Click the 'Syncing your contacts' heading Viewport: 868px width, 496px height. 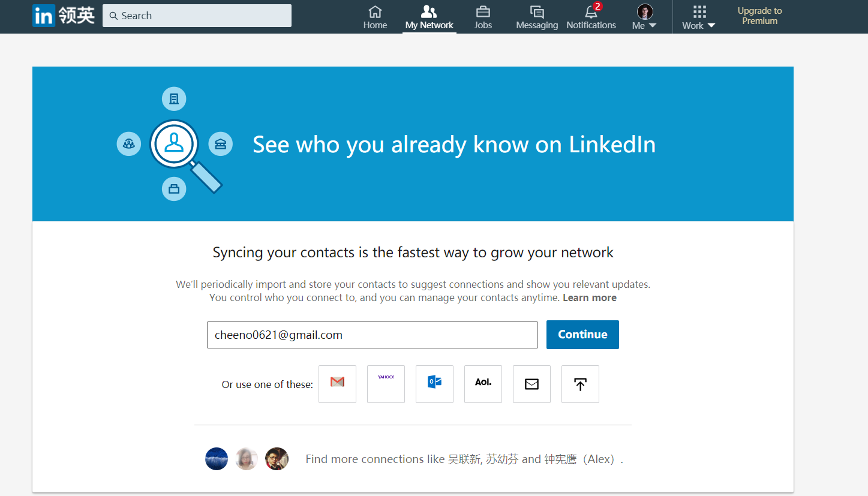point(413,252)
